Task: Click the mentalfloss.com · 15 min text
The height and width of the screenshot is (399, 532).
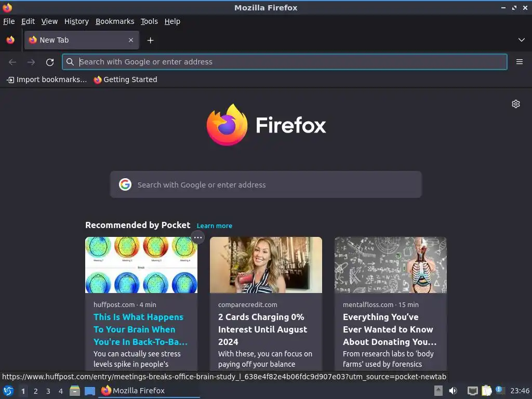Action: tap(381, 304)
